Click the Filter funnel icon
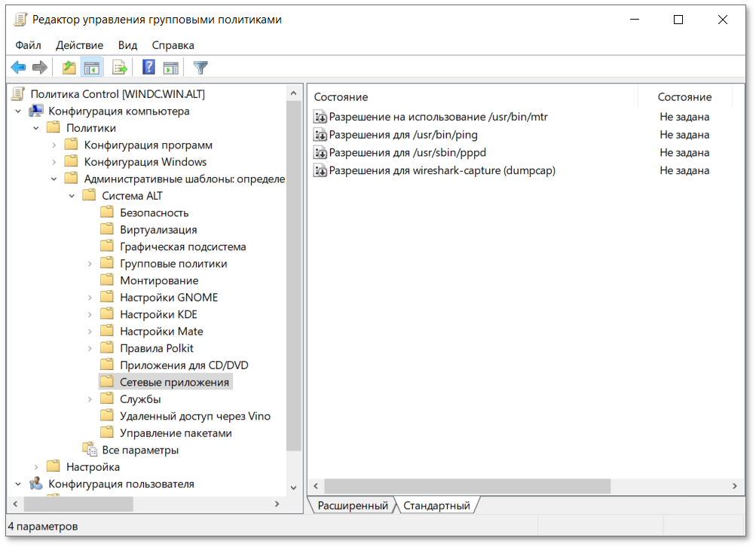This screenshot has width=756, height=547. pyautogui.click(x=200, y=68)
